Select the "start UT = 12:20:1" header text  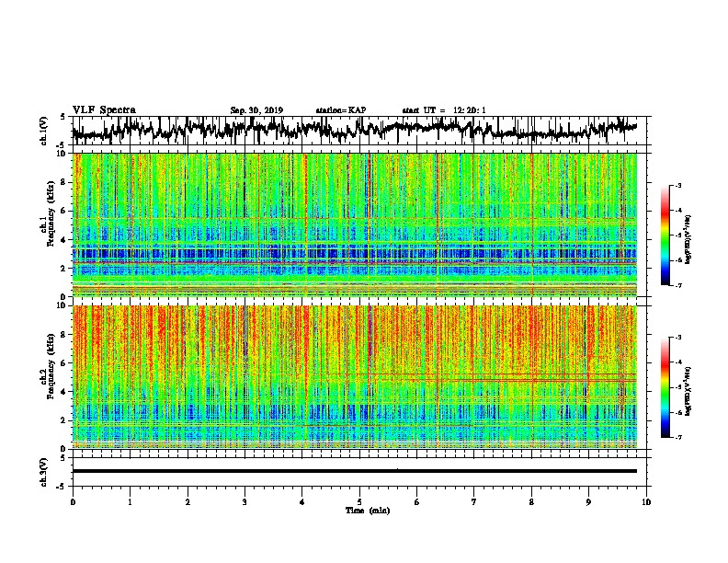[x=444, y=110]
